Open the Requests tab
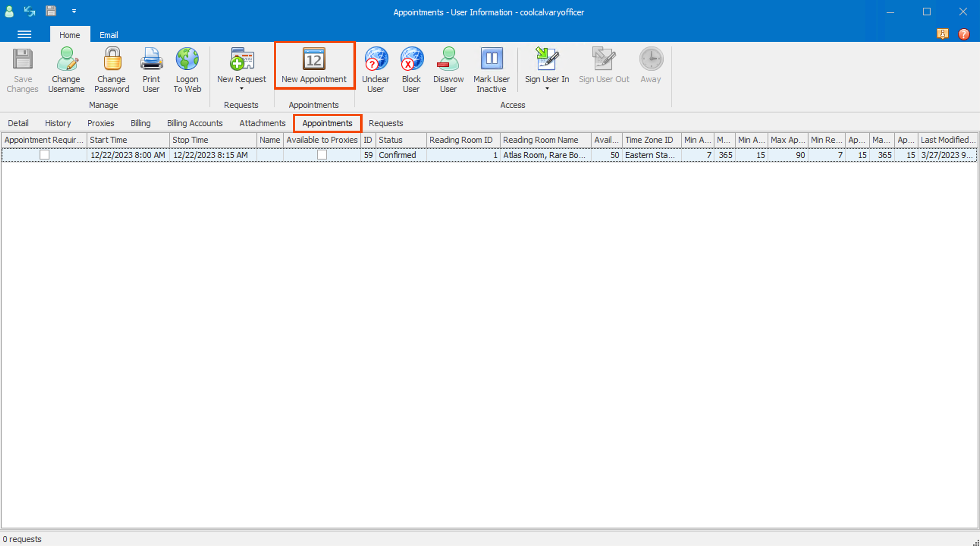This screenshot has height=546, width=980. pyautogui.click(x=385, y=123)
